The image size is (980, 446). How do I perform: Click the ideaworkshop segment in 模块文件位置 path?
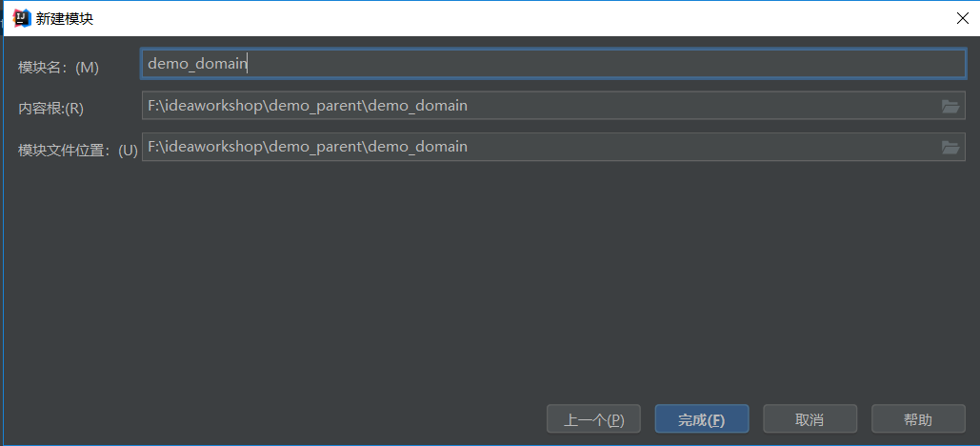coord(211,147)
